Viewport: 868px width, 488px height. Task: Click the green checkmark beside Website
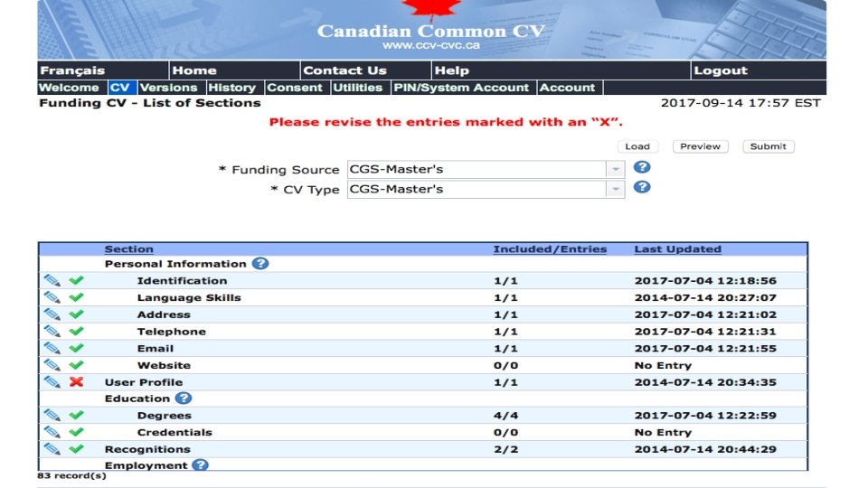(x=76, y=364)
